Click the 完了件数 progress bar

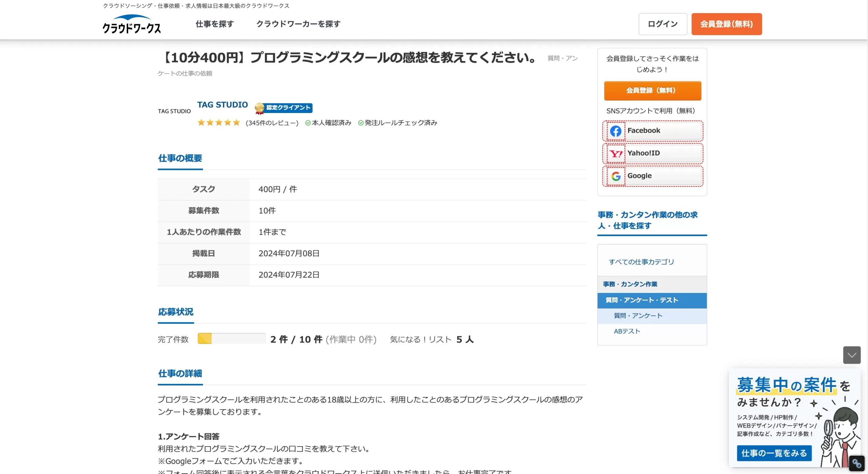(x=232, y=339)
